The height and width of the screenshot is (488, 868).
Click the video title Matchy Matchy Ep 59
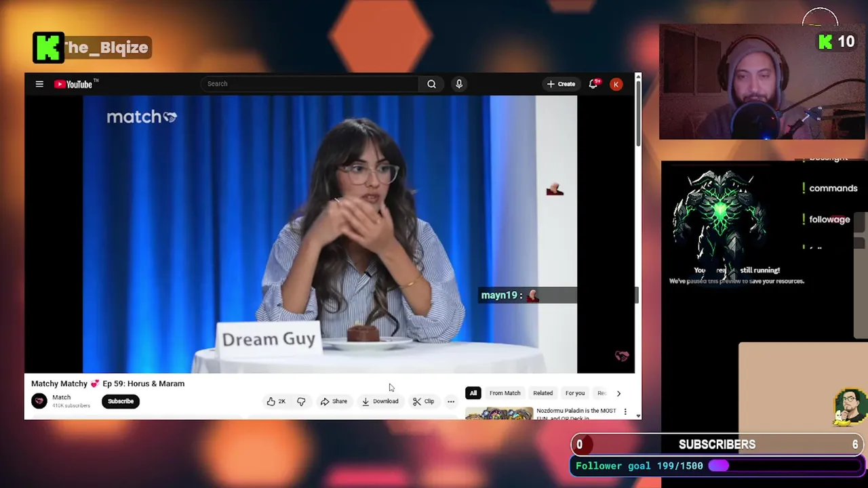(108, 384)
